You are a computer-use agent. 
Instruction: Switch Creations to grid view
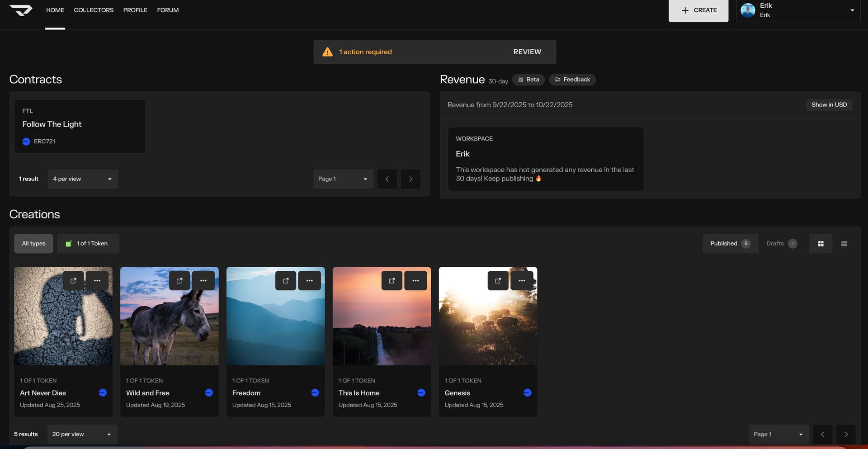821,244
